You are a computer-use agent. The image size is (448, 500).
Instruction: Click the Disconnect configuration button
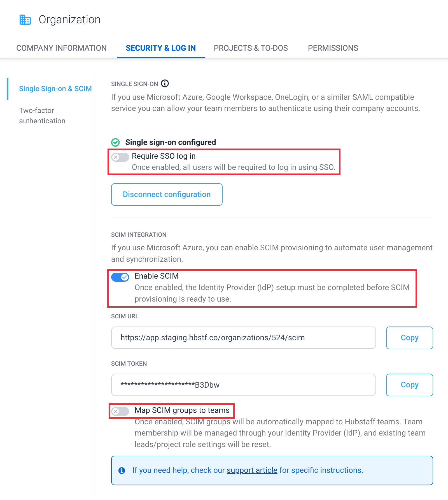[167, 195]
